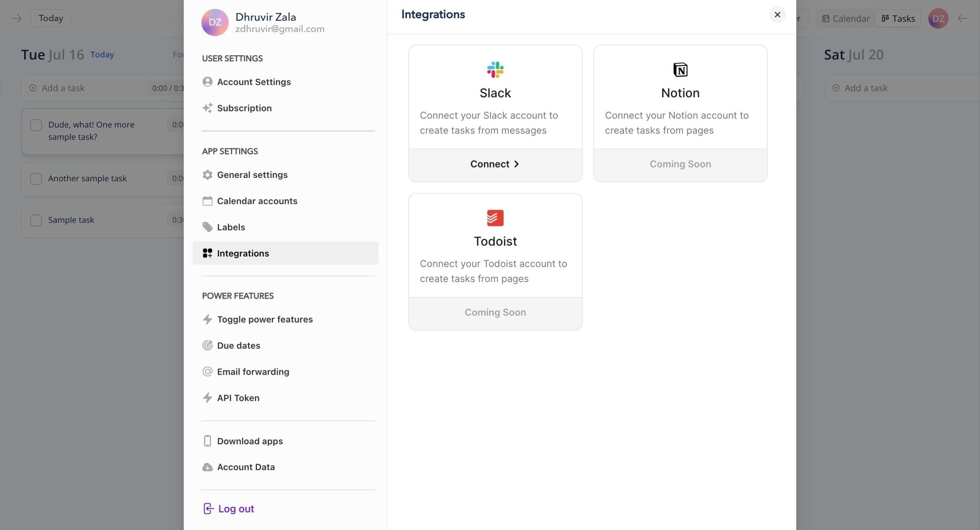The width and height of the screenshot is (980, 530).
Task: Go to General settings
Action: [286, 174]
